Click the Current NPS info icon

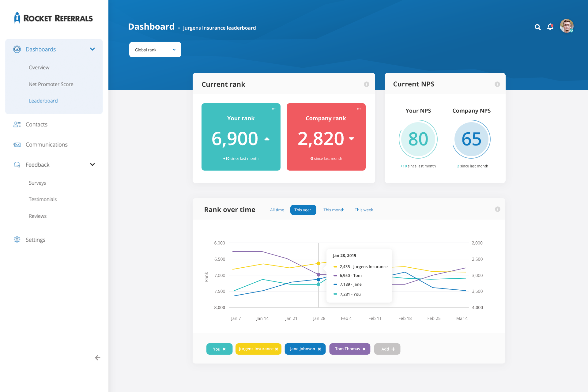click(x=497, y=84)
